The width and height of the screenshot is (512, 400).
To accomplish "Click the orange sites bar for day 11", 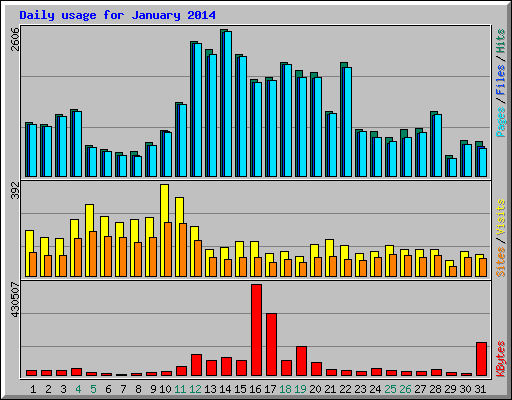I will tap(183, 250).
